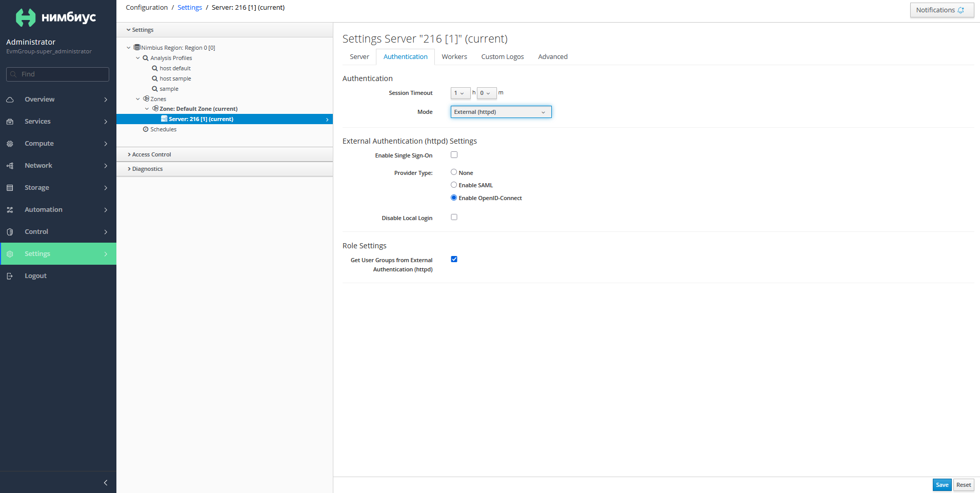Collapse the sidebar with the bottom arrow
The image size is (980, 493).
point(106,483)
